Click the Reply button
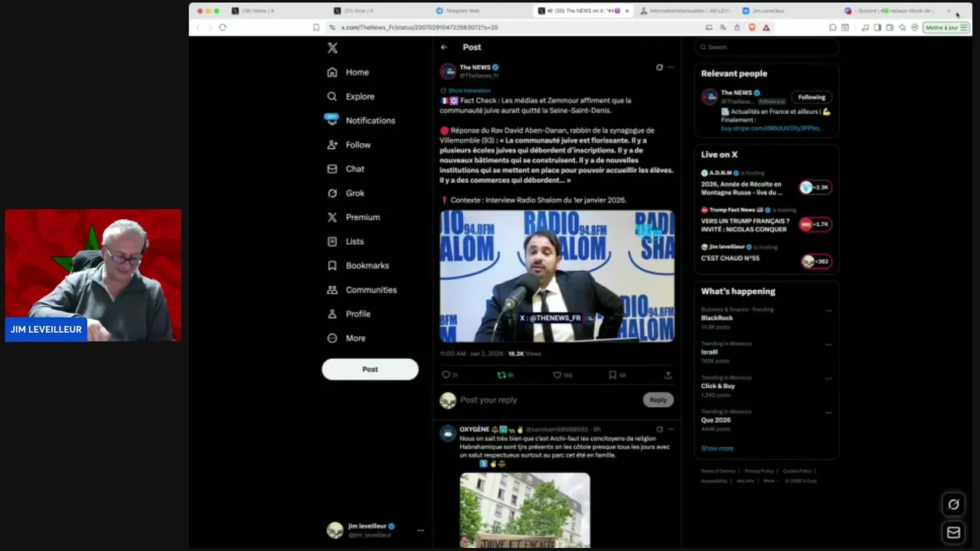980x551 pixels. pos(658,399)
